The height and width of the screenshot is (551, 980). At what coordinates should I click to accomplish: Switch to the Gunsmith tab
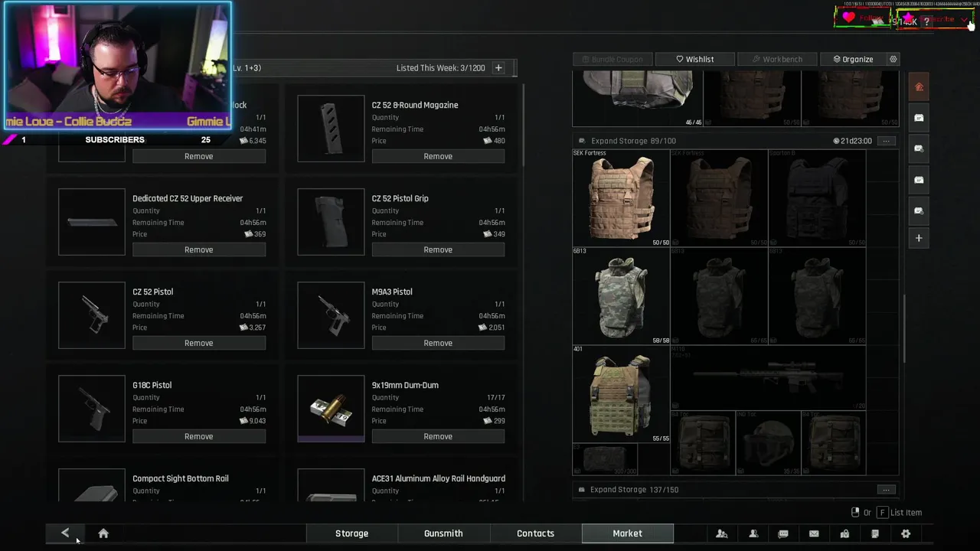[x=443, y=533]
